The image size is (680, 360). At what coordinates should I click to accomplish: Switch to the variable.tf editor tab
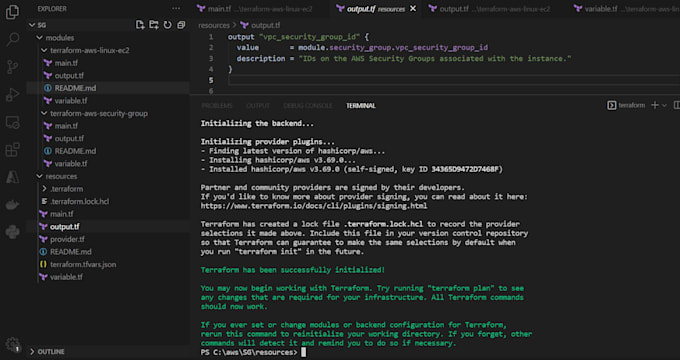[625, 9]
